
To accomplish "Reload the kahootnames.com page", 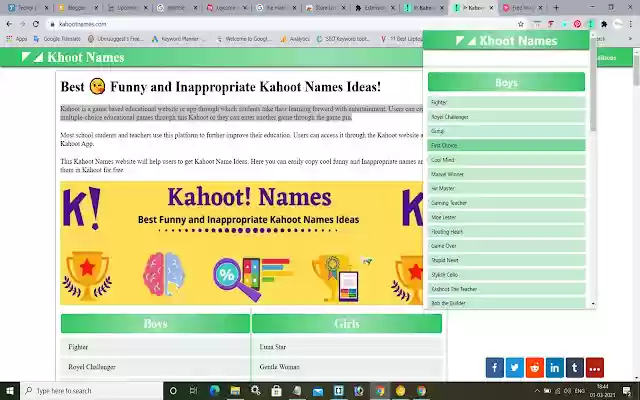I will tap(36, 24).
